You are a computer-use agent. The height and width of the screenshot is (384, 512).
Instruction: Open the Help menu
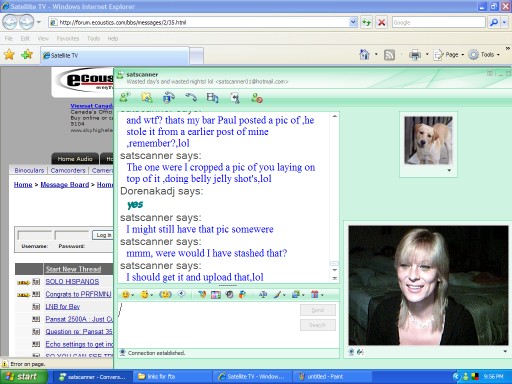pyautogui.click(x=113, y=39)
